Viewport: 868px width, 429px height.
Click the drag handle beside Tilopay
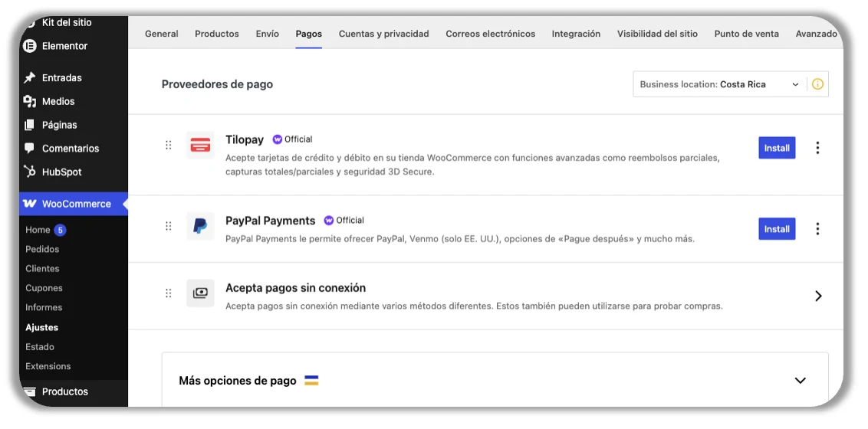(169, 145)
